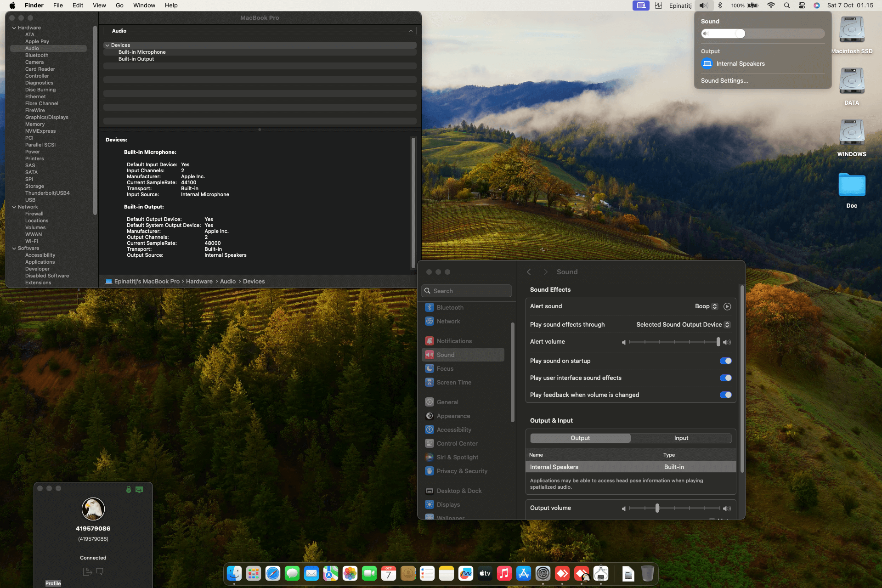Screen dimensions: 882x588
Task: Open the Window menu
Action: pyautogui.click(x=144, y=6)
